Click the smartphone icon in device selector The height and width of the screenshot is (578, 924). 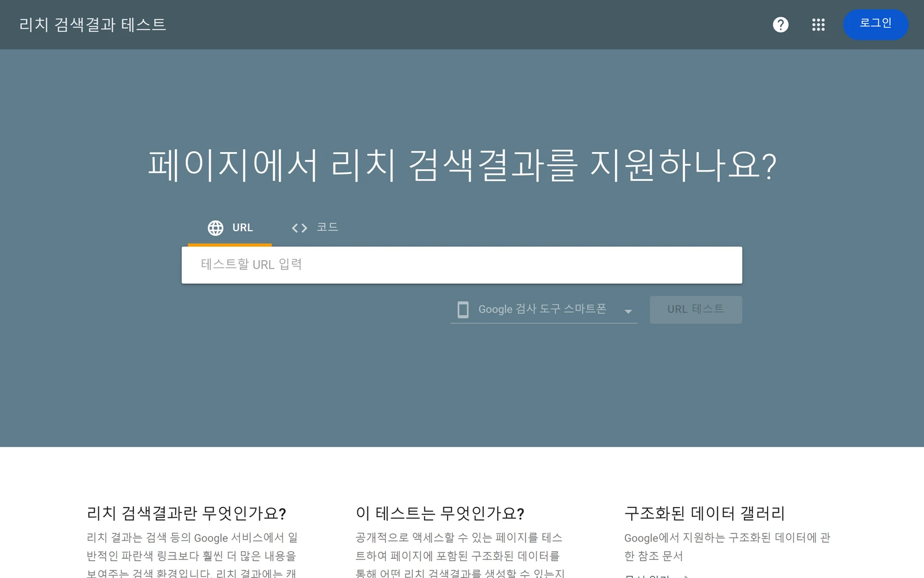[x=463, y=310]
